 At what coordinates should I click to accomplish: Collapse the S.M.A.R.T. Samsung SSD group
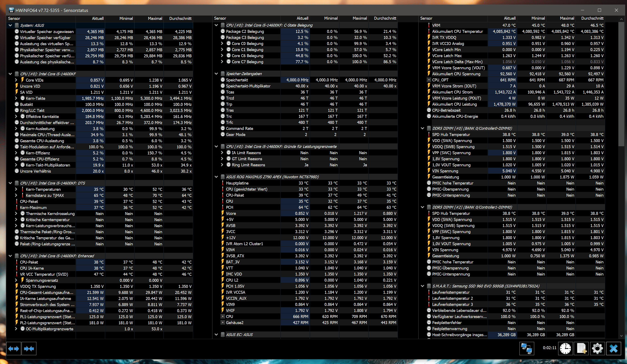(422, 286)
